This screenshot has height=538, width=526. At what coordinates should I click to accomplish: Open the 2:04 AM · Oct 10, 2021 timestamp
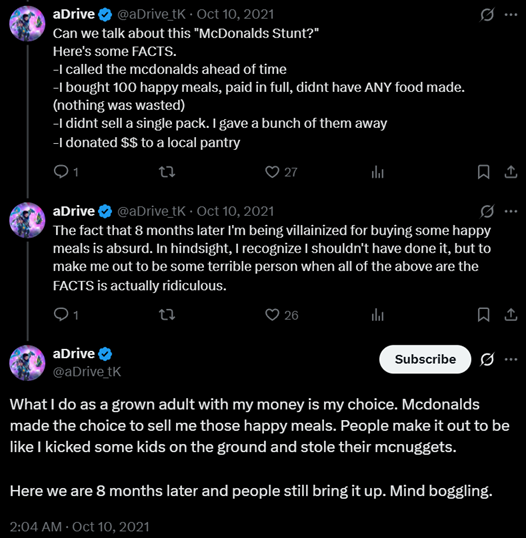point(80,527)
